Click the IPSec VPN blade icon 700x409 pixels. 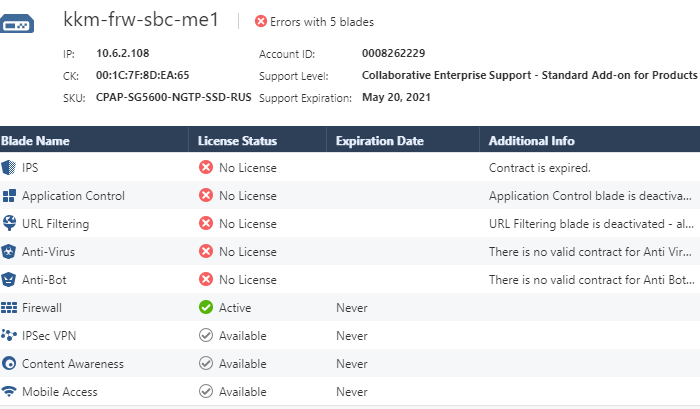click(x=9, y=335)
